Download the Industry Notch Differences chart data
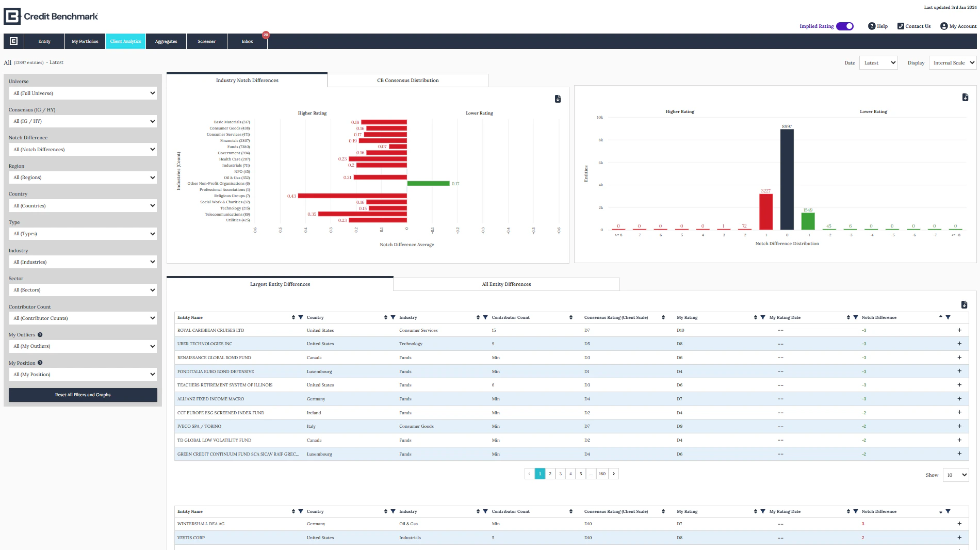Screen dimensions: 980x550 coord(558,99)
